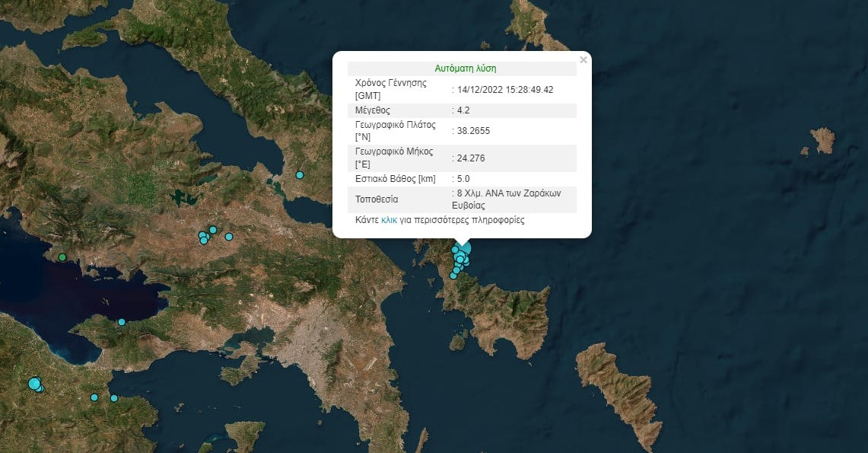
Task: Click the rightmost marker of the Thebes-area group
Action: (x=229, y=237)
